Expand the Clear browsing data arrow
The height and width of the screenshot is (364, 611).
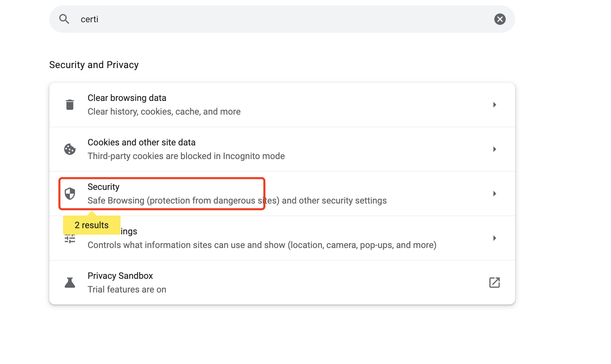[495, 105]
